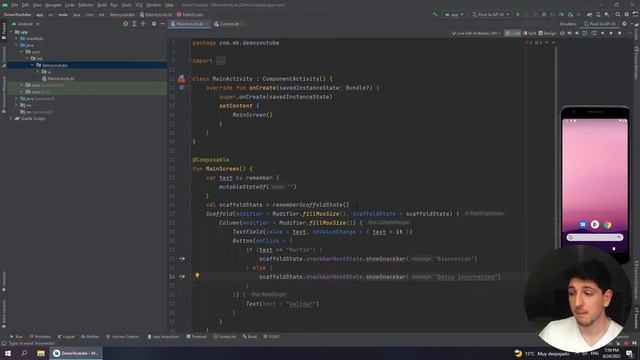
Task: Open the Terminal tool window
Action: [x=197, y=337]
